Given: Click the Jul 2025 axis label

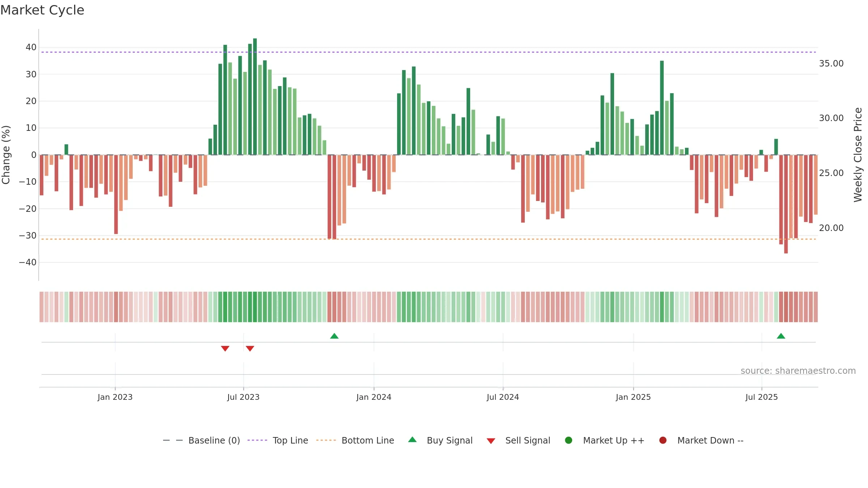Looking at the screenshot, I should pyautogui.click(x=761, y=397).
